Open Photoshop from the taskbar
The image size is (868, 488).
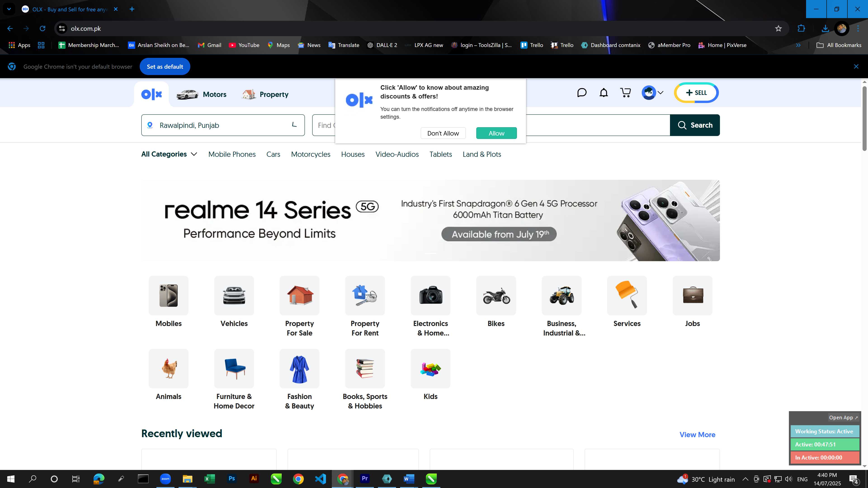pos(232,479)
